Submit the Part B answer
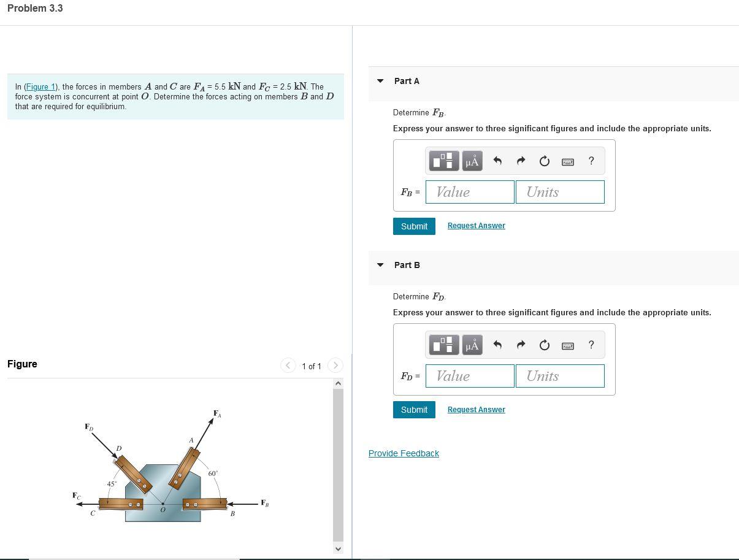The height and width of the screenshot is (560, 739). click(x=414, y=410)
